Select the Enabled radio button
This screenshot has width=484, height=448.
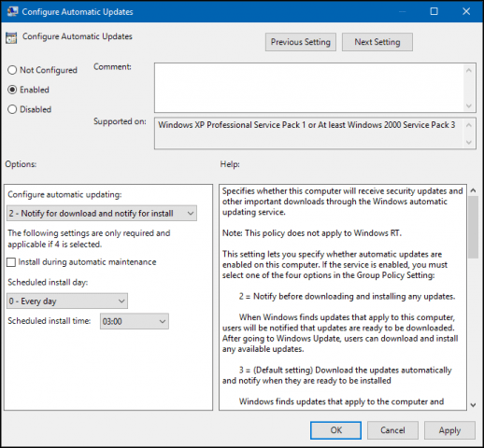pos(12,90)
